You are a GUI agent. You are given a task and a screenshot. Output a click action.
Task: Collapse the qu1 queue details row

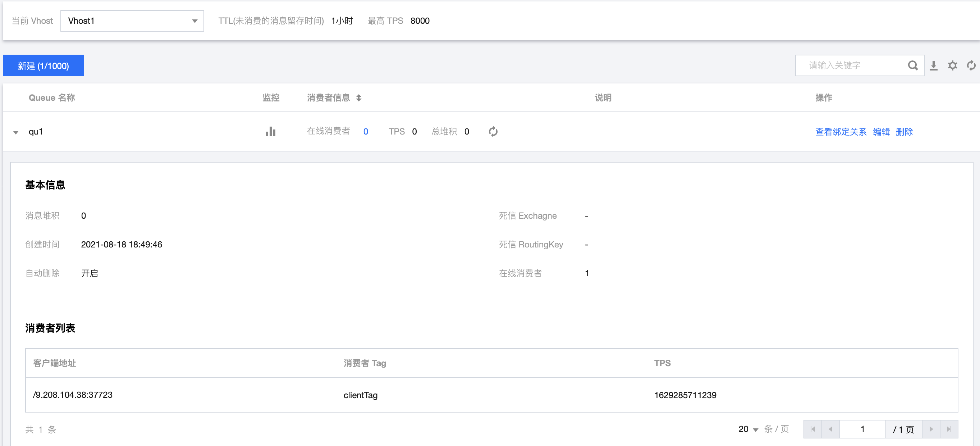15,132
